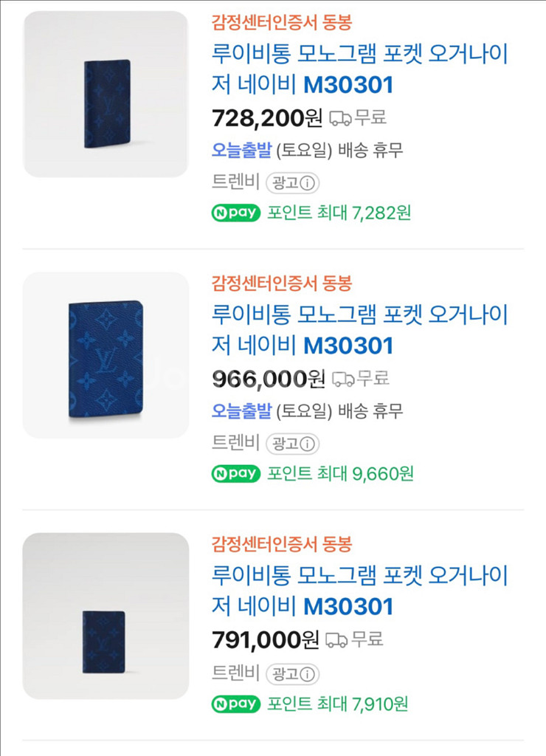Click 트렌비 seller name in third listing

235,673
